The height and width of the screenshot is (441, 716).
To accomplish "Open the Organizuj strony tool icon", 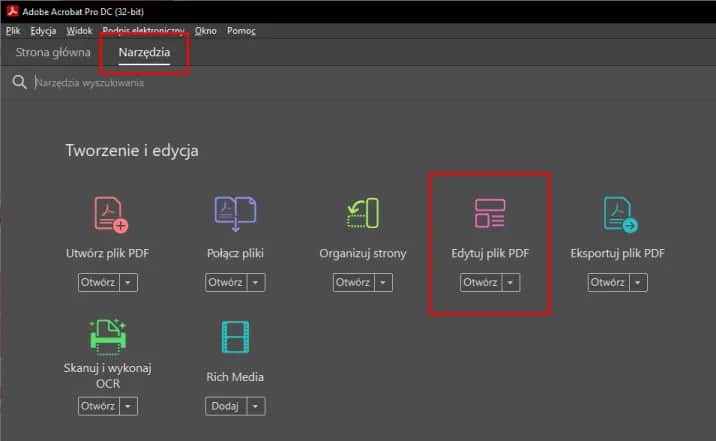I will click(363, 214).
